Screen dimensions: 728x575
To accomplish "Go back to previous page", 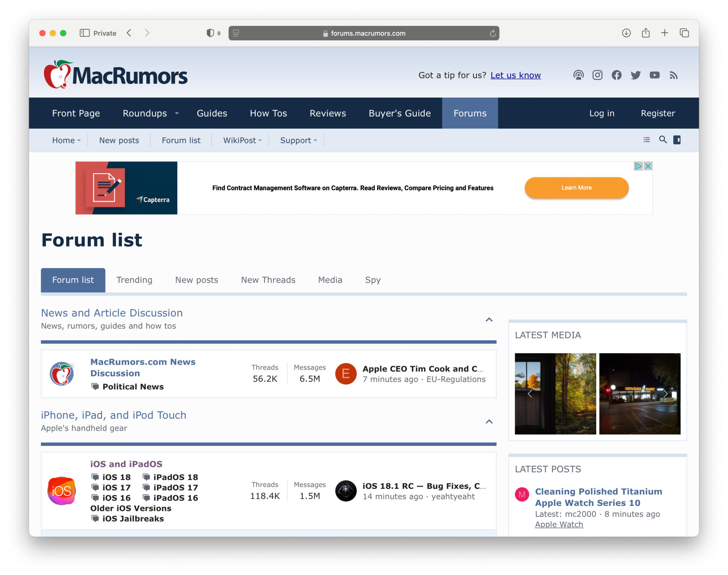I will [129, 33].
